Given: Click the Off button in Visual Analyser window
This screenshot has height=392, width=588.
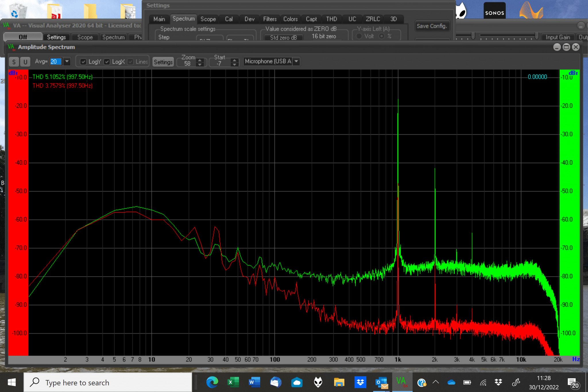Looking at the screenshot, I should pos(23,37).
